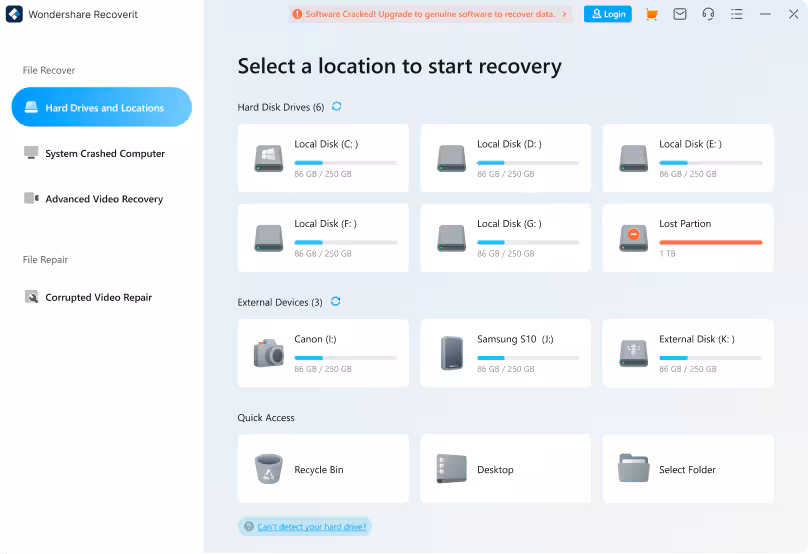This screenshot has height=554, width=808.
Task: Refresh the External Devices list
Action: tap(335, 301)
